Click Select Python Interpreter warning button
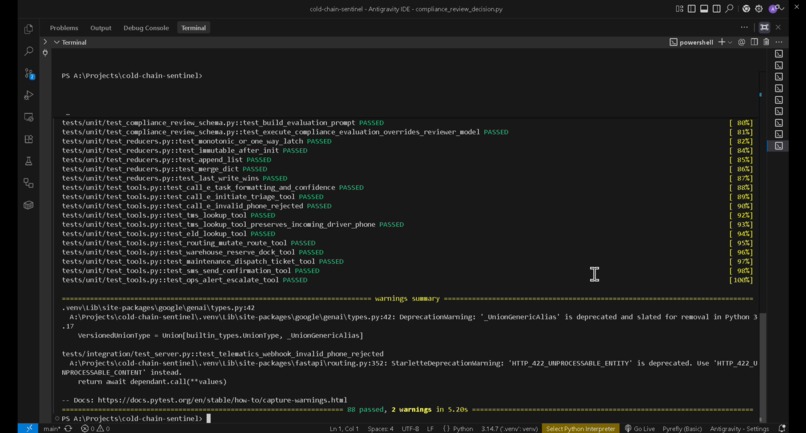806x433 pixels. point(580,428)
